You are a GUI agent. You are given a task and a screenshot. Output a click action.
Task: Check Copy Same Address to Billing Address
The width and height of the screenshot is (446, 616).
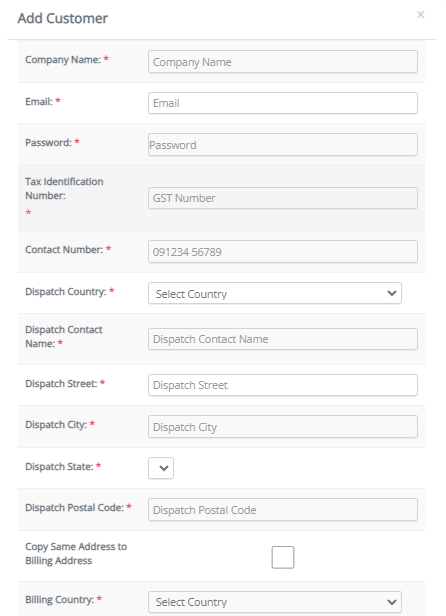[283, 557]
